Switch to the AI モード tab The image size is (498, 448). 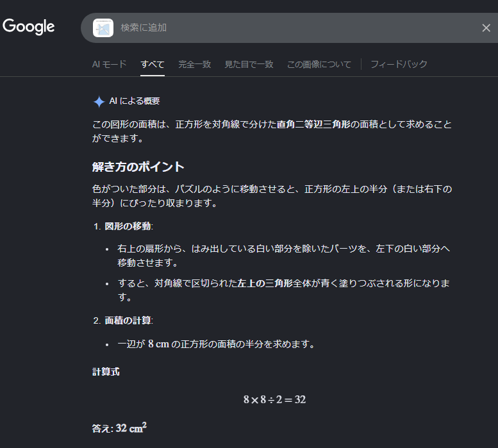click(110, 64)
